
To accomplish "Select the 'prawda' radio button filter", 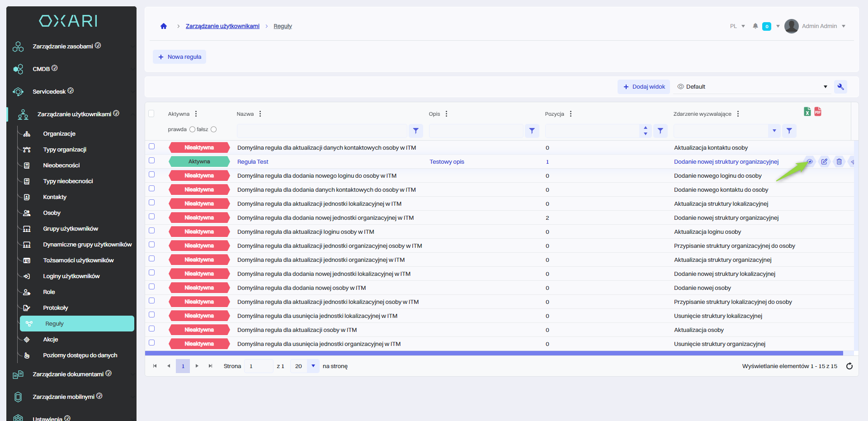I will [192, 129].
